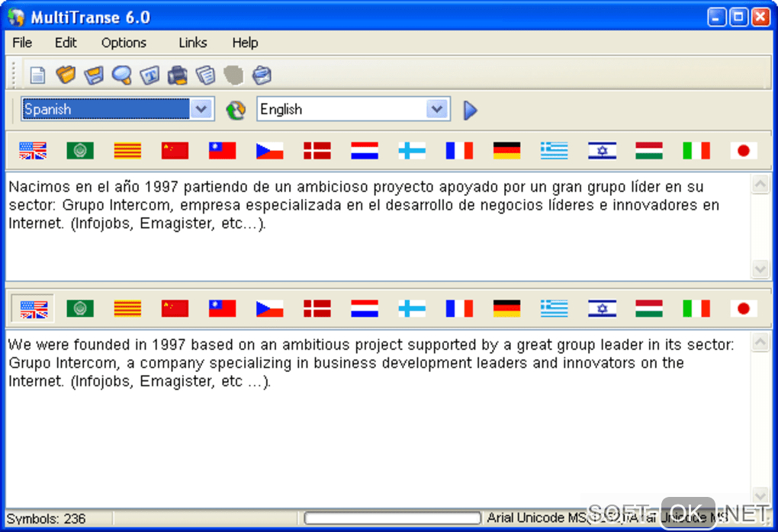This screenshot has width=778, height=532.
Task: Open the Edit menu
Action: click(66, 43)
